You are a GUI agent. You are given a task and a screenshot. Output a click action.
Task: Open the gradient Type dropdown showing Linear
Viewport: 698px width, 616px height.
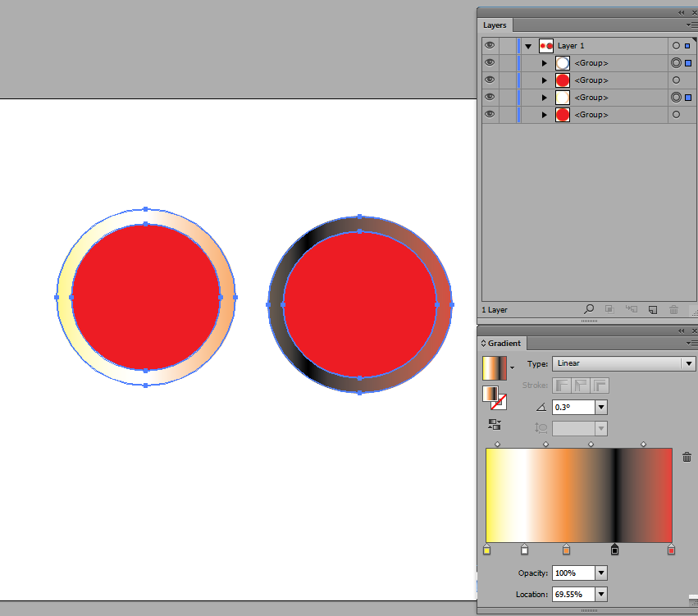coord(623,363)
